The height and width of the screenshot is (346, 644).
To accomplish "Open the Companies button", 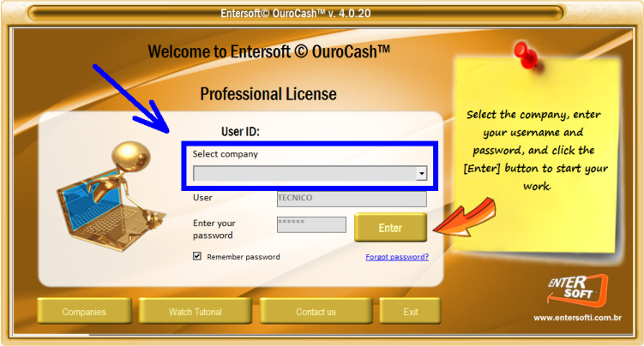I will pyautogui.click(x=84, y=312).
